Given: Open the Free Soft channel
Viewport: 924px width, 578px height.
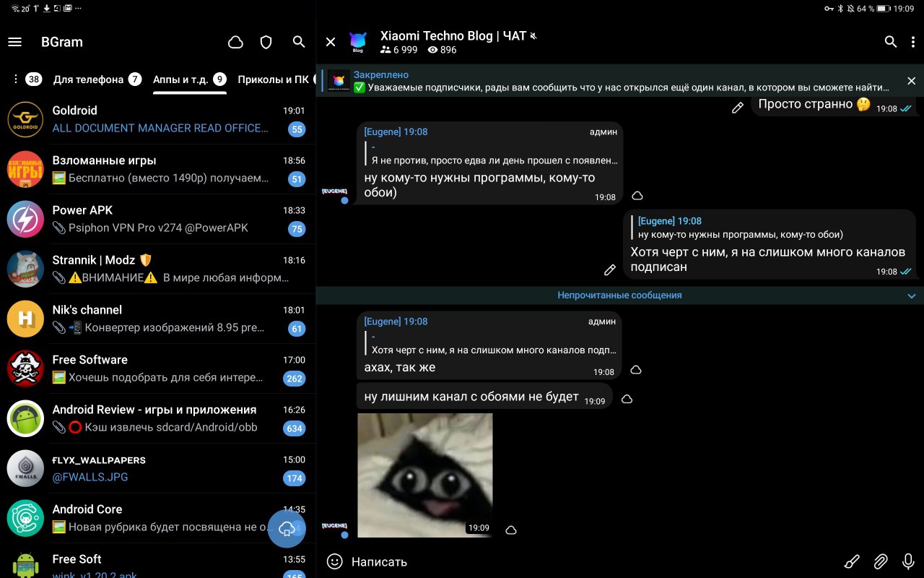Looking at the screenshot, I should pyautogui.click(x=157, y=562).
